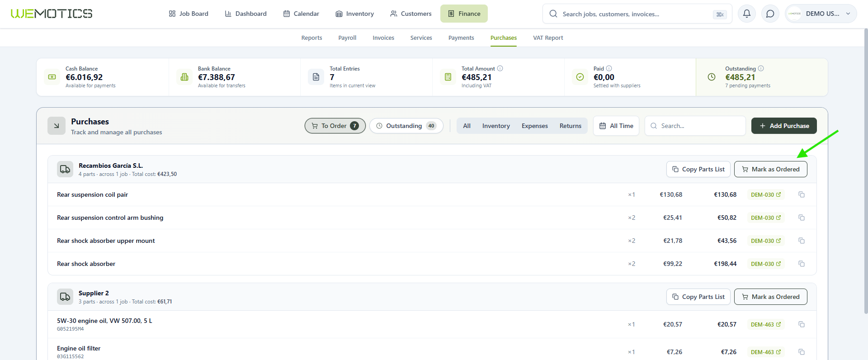The width and height of the screenshot is (868, 360).
Task: Toggle the To Order filter
Action: click(x=335, y=126)
